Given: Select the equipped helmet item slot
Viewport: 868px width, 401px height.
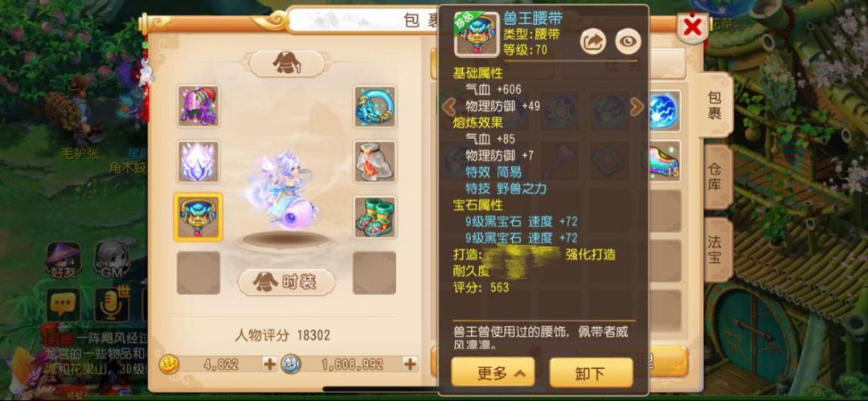Looking at the screenshot, I should coord(199,105).
